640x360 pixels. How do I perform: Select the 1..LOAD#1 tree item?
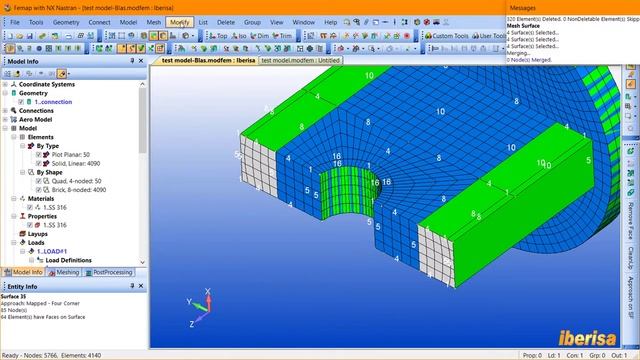click(x=52, y=251)
